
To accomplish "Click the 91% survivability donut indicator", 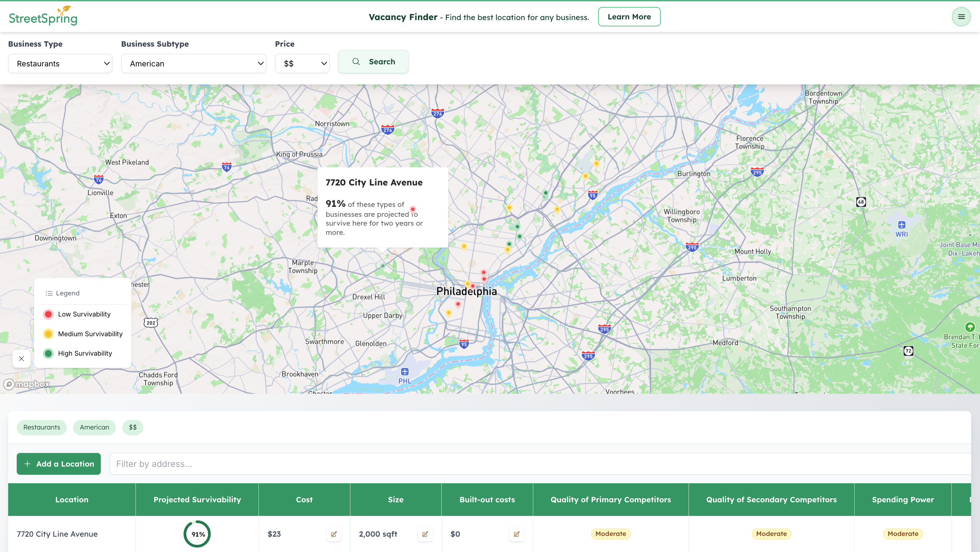I will (x=197, y=534).
